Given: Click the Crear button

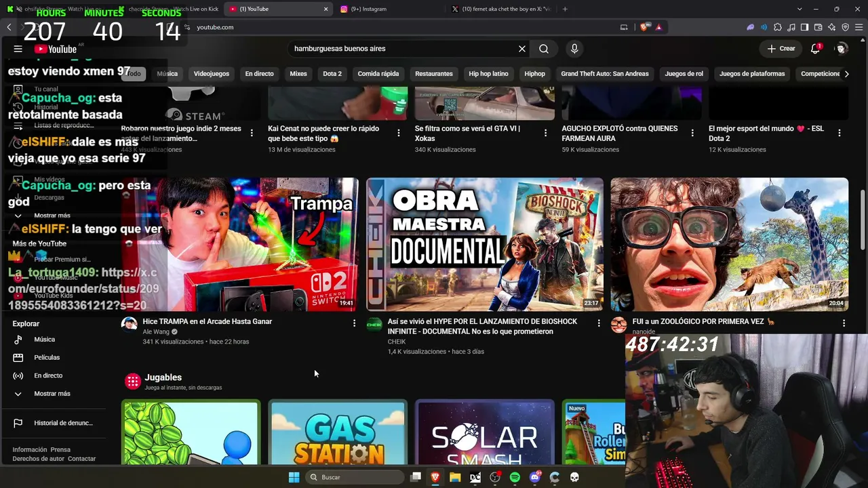Looking at the screenshot, I should click(x=781, y=49).
